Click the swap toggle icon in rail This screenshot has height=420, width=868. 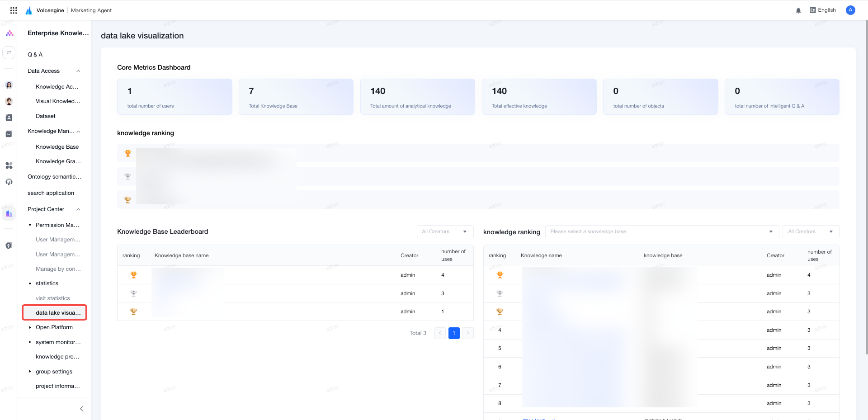tap(9, 52)
